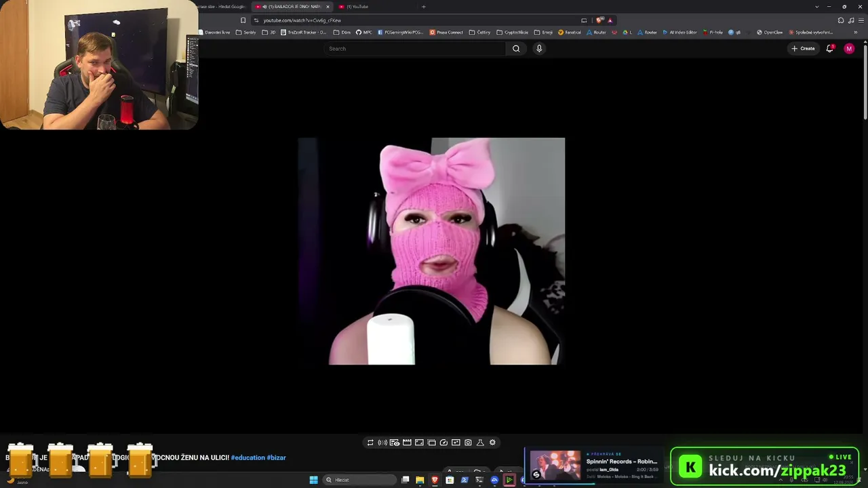Open settings gear in floating toolbar
Viewport: 868px width, 488px height.
pyautogui.click(x=492, y=443)
